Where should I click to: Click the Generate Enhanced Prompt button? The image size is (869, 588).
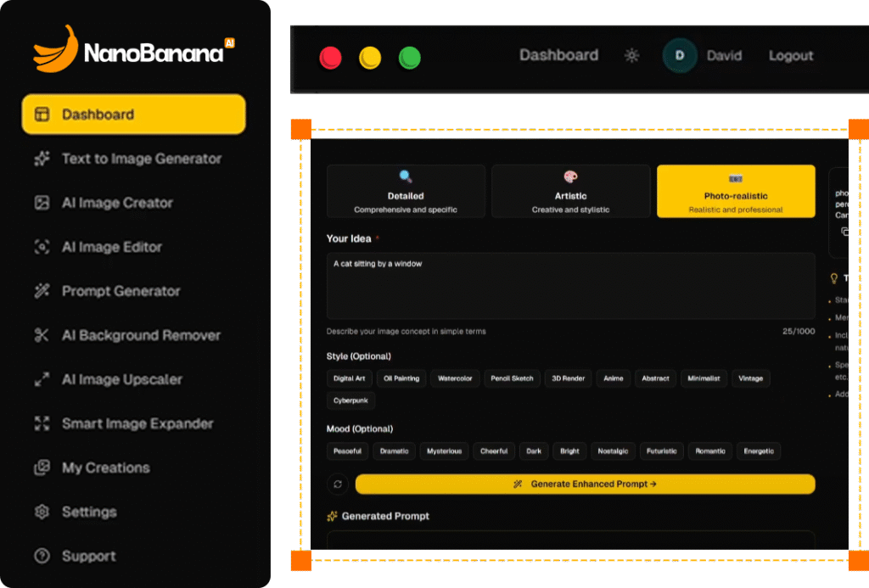(585, 484)
